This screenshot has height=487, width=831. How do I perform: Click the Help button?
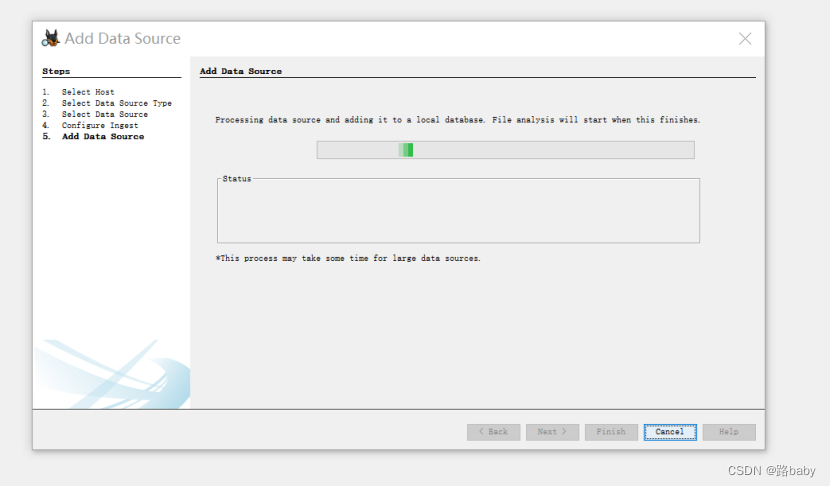pos(729,432)
